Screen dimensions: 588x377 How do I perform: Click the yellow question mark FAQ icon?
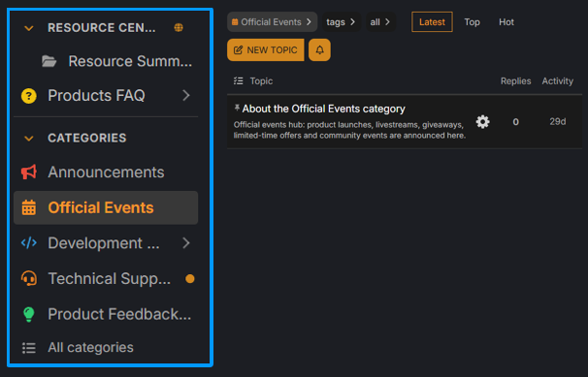click(x=29, y=96)
